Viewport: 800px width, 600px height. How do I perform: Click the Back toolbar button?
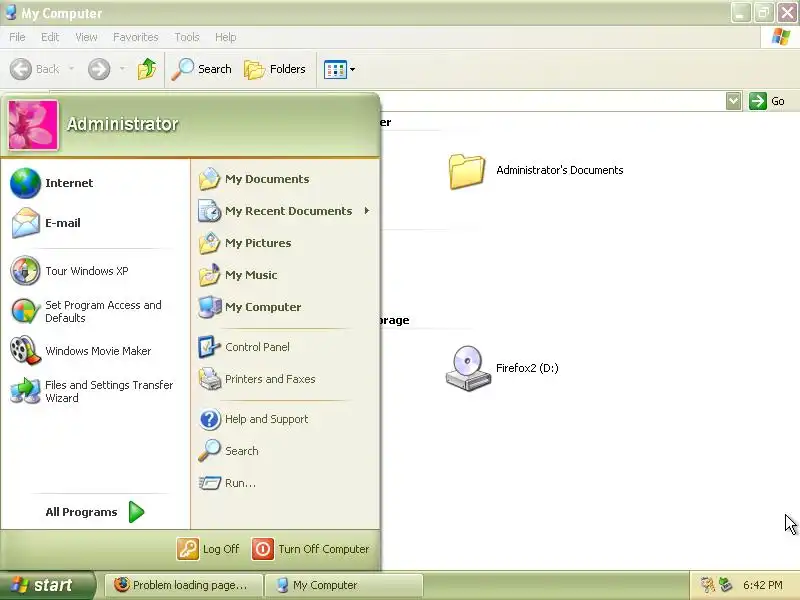pyautogui.click(x=35, y=69)
